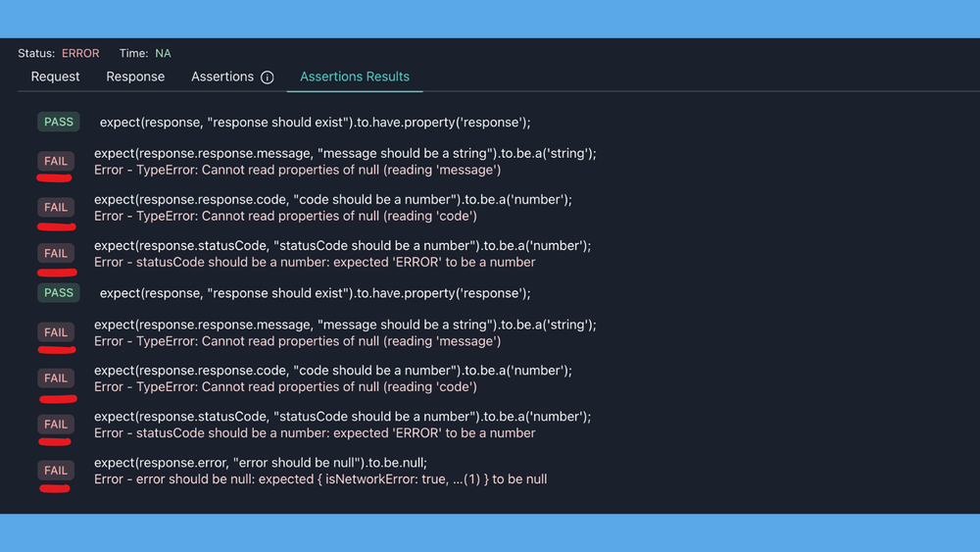Click first FAIL badge for code number assertion
Image resolution: width=980 pixels, height=552 pixels.
tap(56, 207)
